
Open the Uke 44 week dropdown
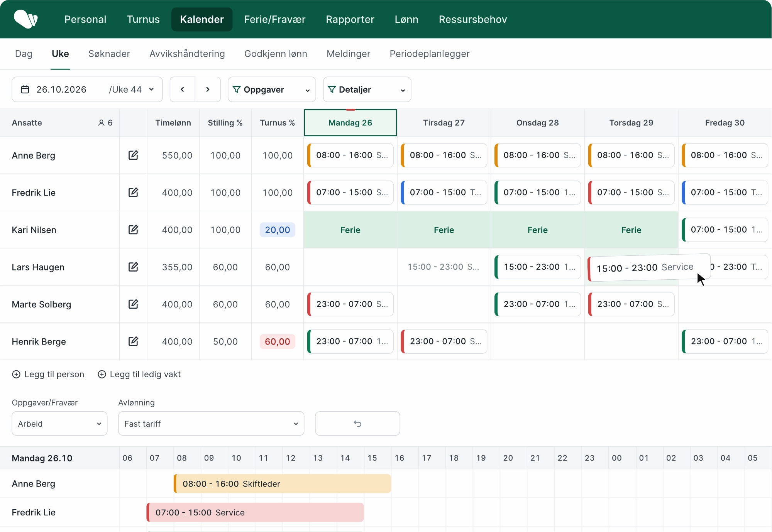tap(131, 90)
